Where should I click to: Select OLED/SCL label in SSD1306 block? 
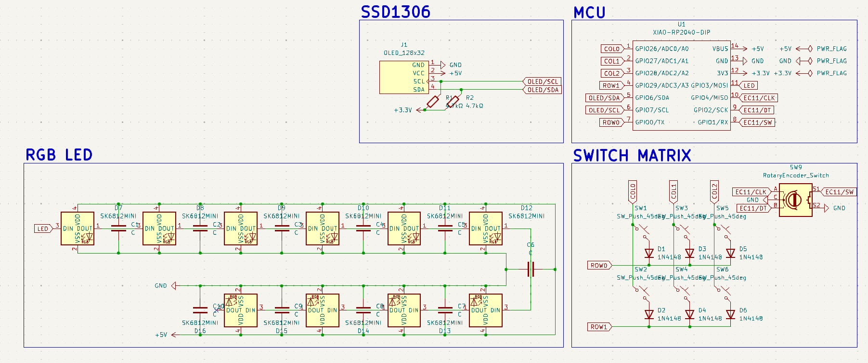(x=542, y=81)
